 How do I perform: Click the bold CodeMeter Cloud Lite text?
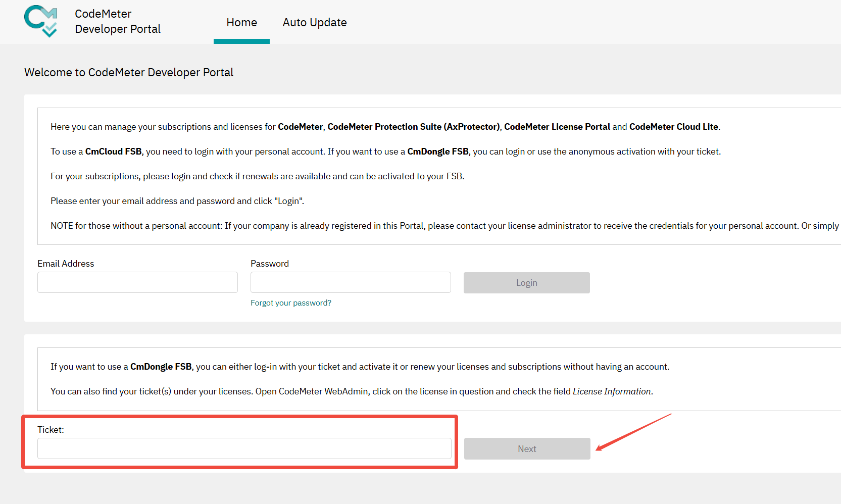coord(674,127)
